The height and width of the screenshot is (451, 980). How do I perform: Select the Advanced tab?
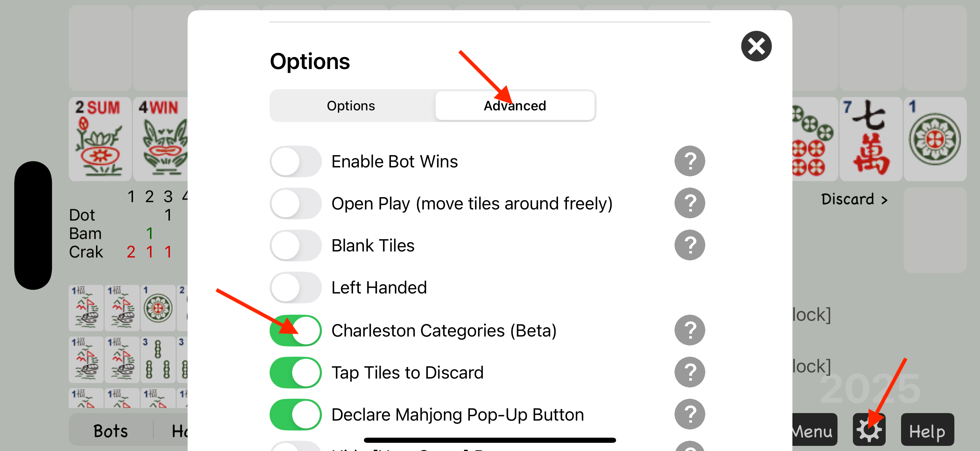click(515, 106)
